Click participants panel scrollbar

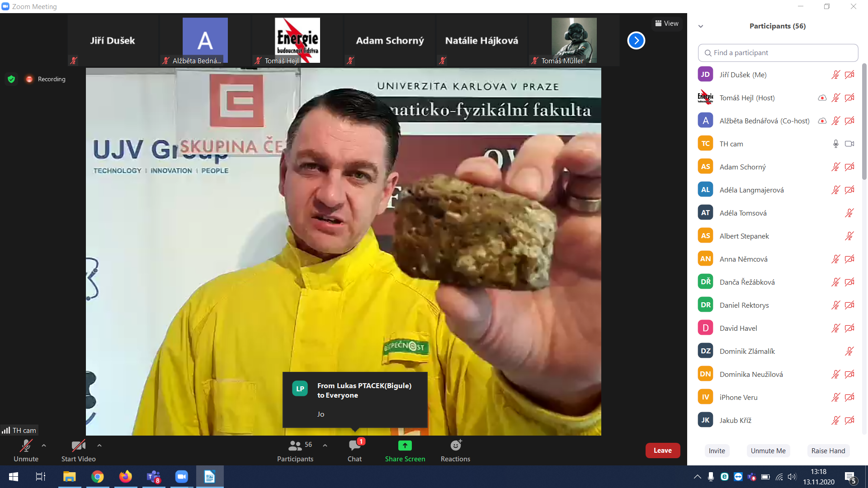pyautogui.click(x=864, y=122)
